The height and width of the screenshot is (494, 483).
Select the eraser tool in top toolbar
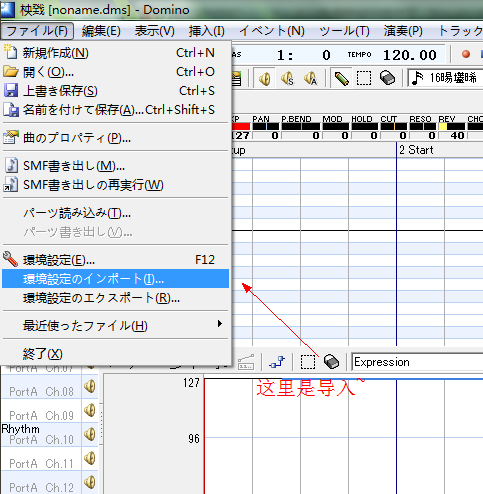[x=387, y=78]
